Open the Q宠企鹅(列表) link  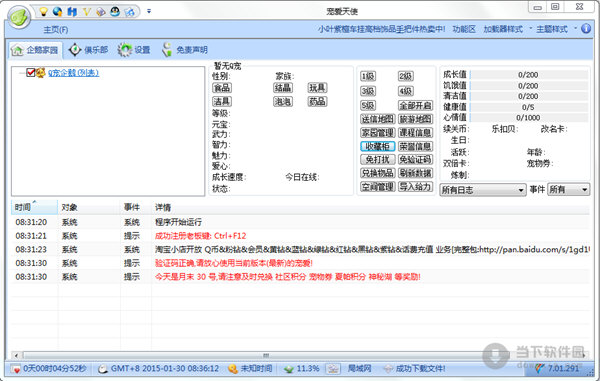73,73
